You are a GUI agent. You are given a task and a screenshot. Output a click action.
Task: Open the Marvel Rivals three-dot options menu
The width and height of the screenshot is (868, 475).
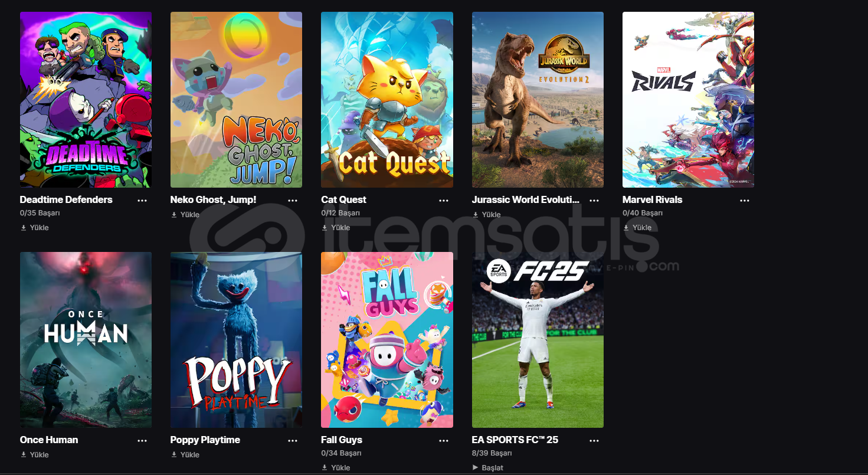pos(745,201)
